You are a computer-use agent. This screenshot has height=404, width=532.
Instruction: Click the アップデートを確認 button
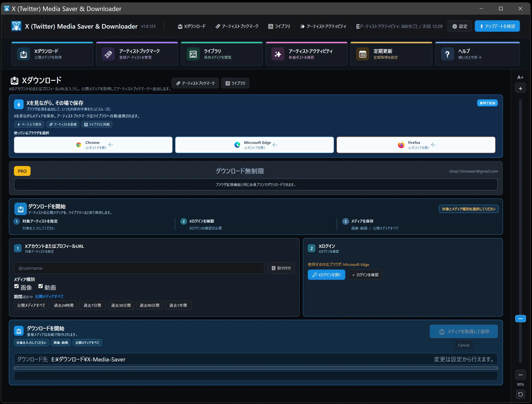pos(497,26)
